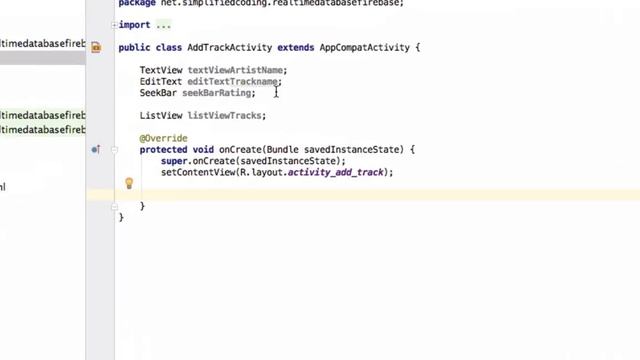Click the collapsed import dots placeholder
The height and width of the screenshot is (360, 640).
[163, 25]
